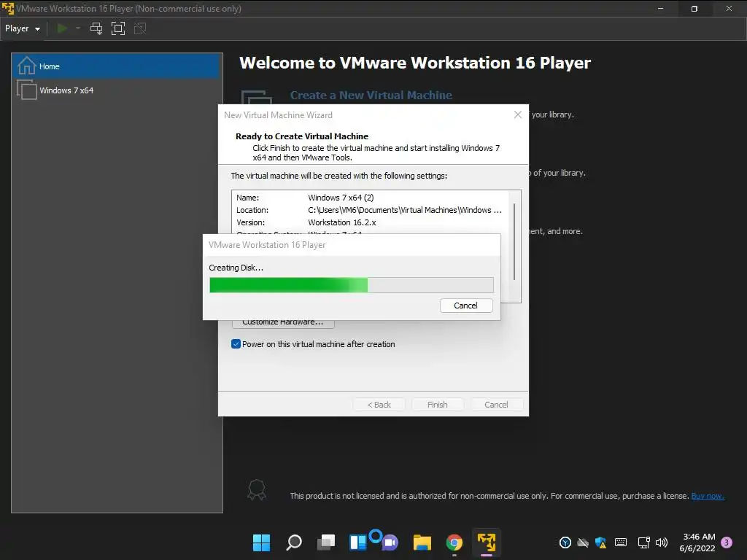Click network status tray icon
The image size is (747, 560).
(x=643, y=542)
